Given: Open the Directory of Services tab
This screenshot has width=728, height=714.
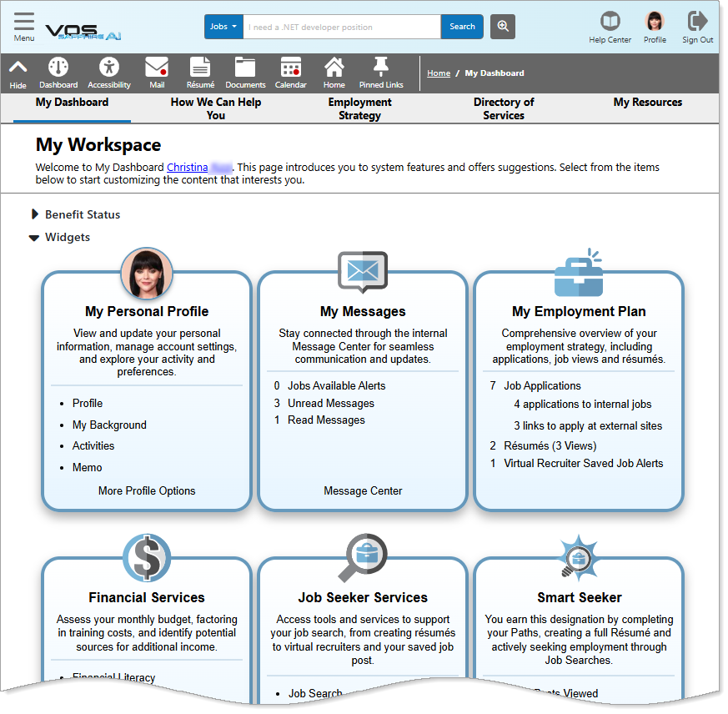Looking at the screenshot, I should (504, 108).
